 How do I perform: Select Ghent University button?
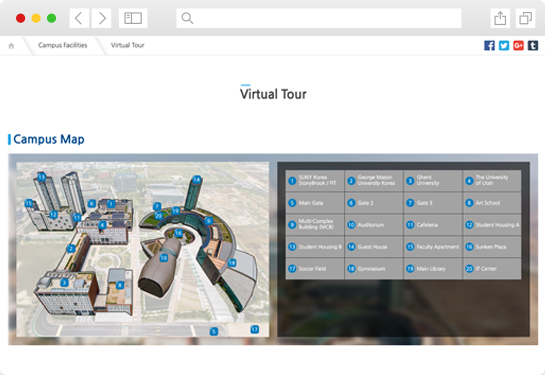[433, 180]
